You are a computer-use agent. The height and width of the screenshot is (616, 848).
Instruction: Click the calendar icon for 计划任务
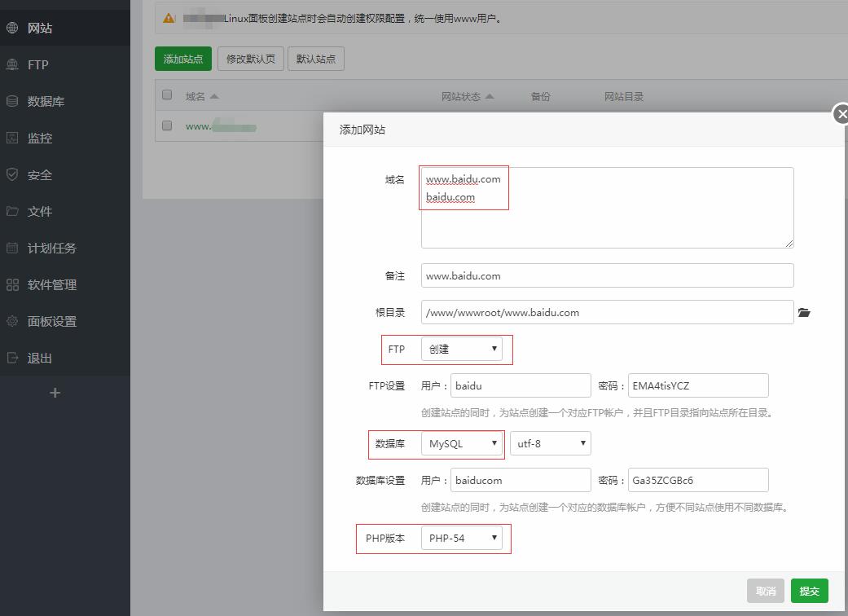tap(12, 248)
